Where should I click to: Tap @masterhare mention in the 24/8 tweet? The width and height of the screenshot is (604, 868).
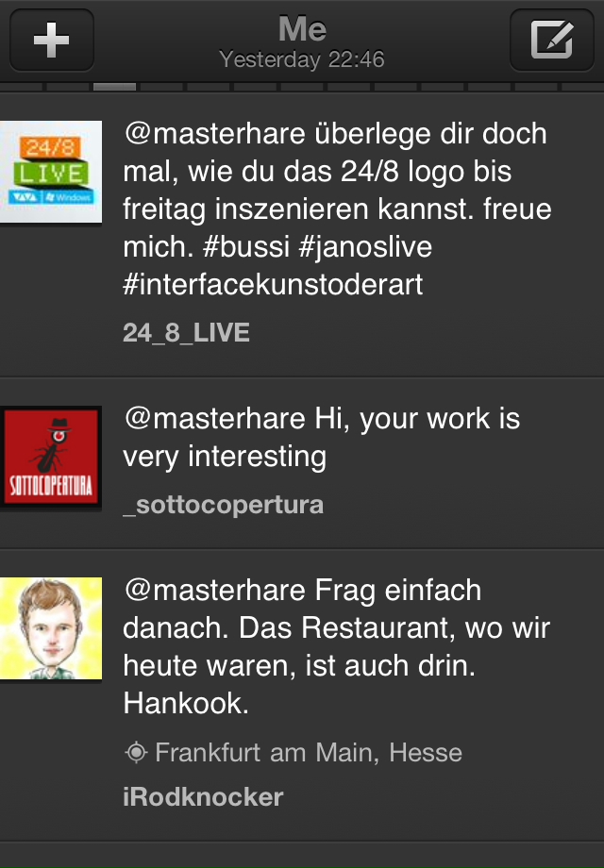point(215,134)
